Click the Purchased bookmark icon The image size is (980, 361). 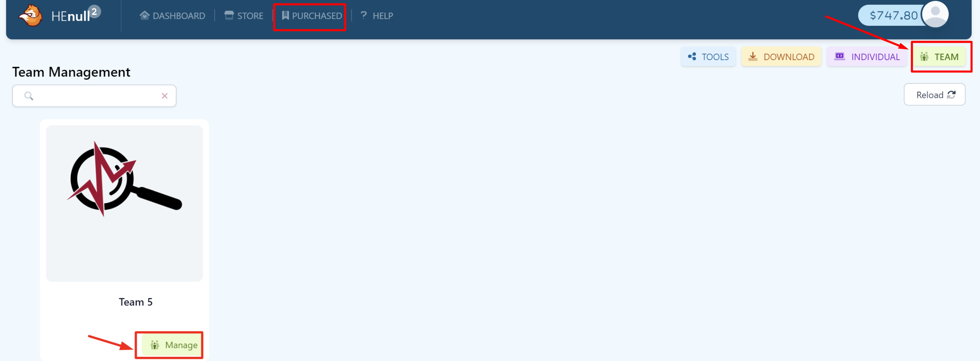click(x=285, y=15)
